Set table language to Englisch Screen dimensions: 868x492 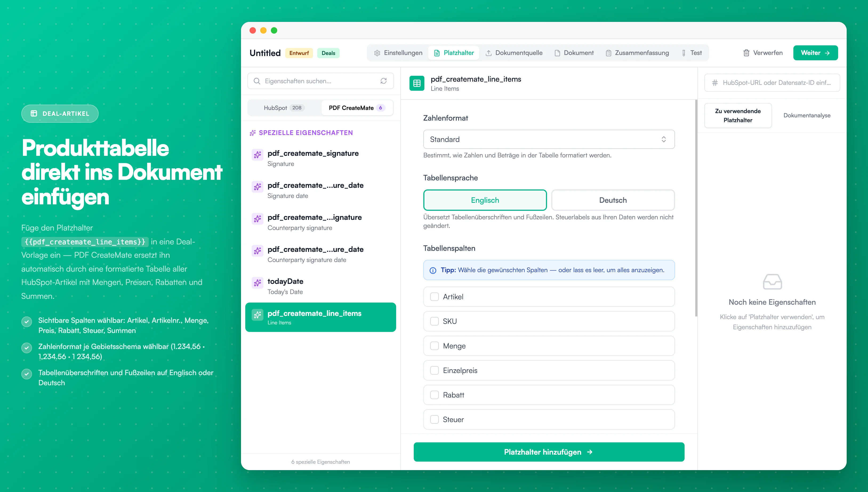pyautogui.click(x=485, y=200)
